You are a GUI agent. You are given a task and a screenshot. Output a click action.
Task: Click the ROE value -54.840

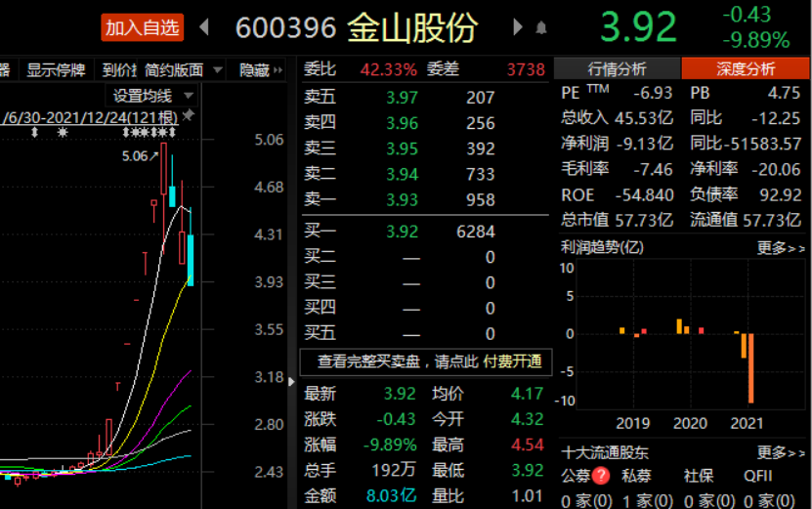645,195
